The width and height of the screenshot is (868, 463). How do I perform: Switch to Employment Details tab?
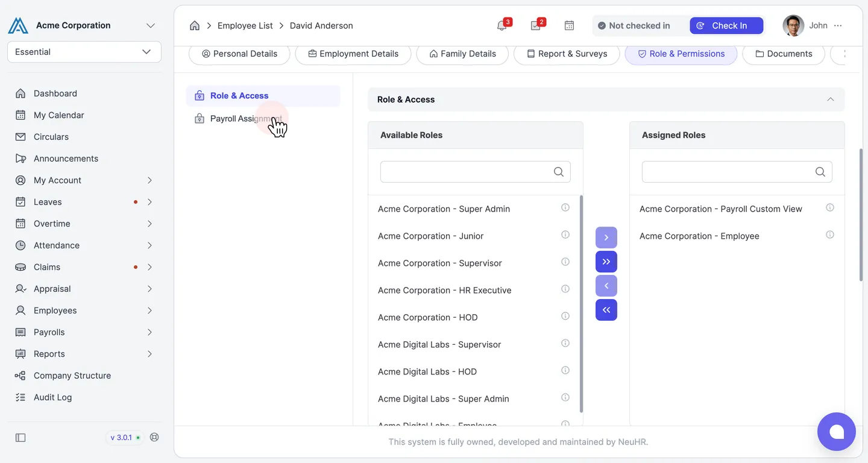[x=353, y=54]
